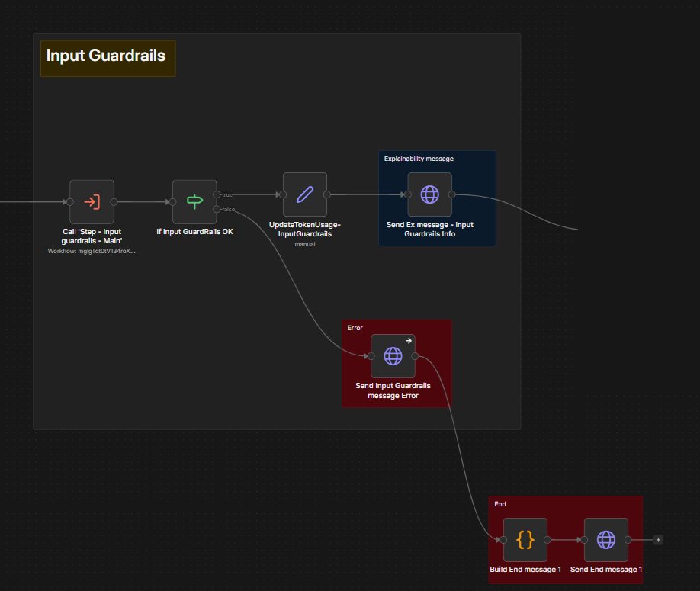Select the Call 'Step - Input guardrails - Main' node
The image size is (700, 591).
coord(92,202)
